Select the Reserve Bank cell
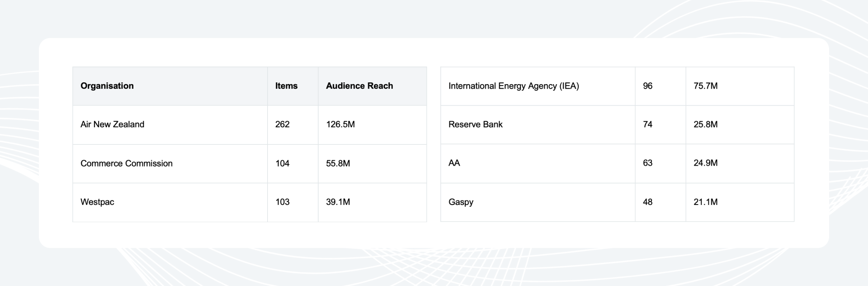 click(x=538, y=125)
